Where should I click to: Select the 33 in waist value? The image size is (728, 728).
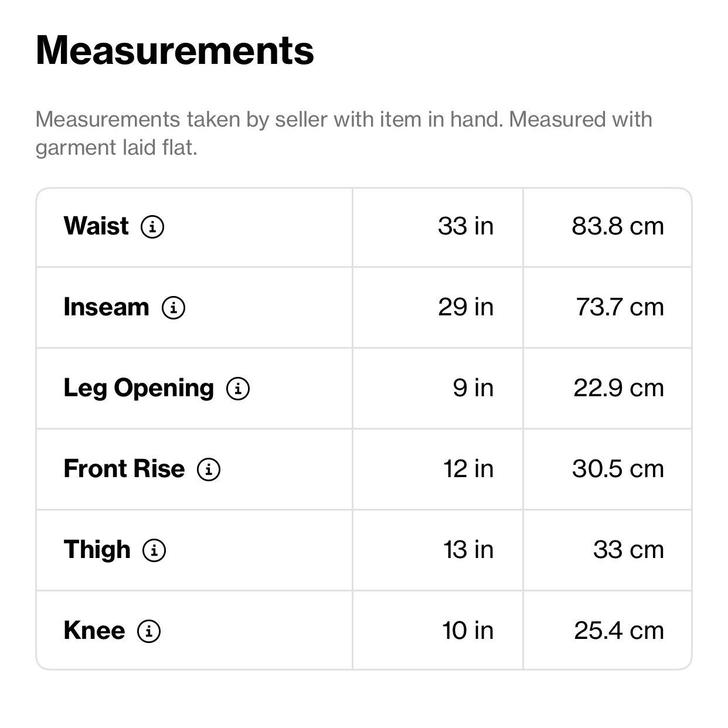point(466,226)
